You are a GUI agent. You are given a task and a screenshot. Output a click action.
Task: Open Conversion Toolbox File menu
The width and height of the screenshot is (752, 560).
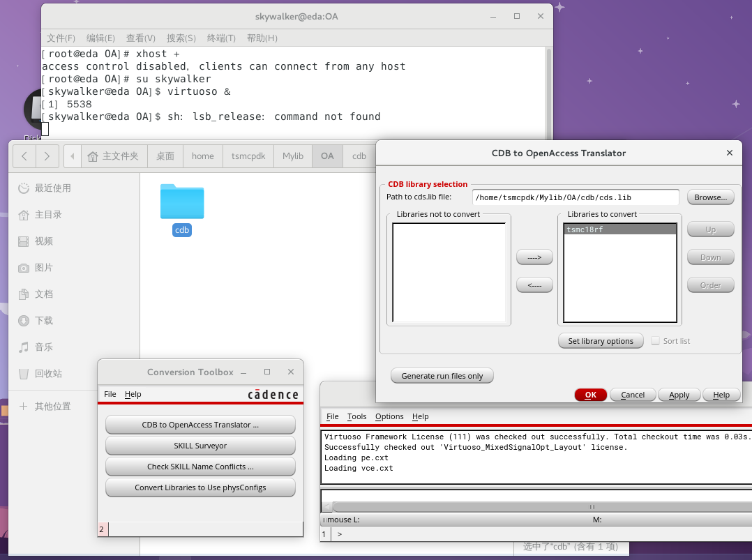point(110,394)
